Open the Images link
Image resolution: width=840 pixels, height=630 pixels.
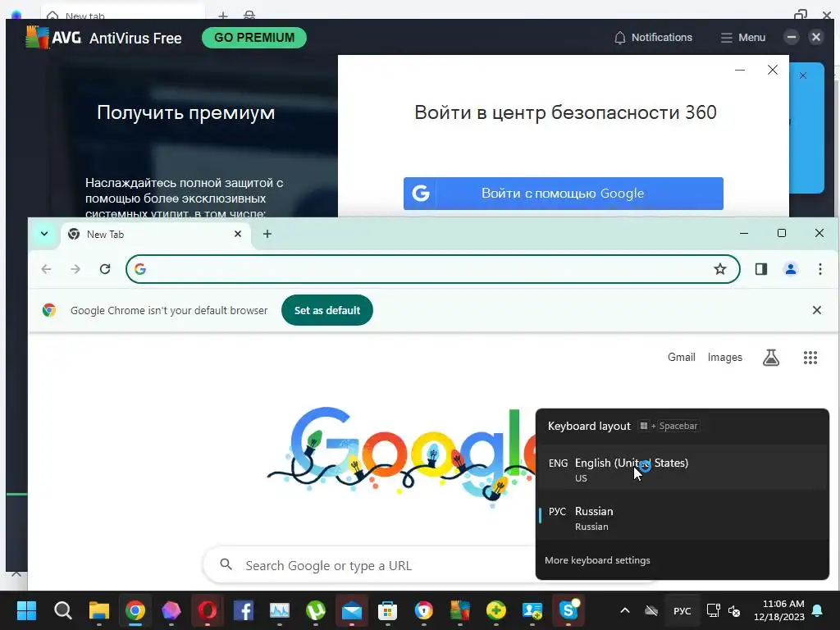pyautogui.click(x=725, y=358)
